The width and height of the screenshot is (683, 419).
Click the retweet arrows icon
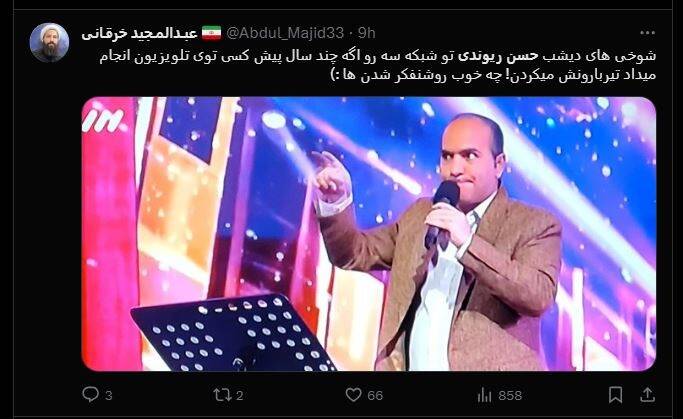[222, 395]
